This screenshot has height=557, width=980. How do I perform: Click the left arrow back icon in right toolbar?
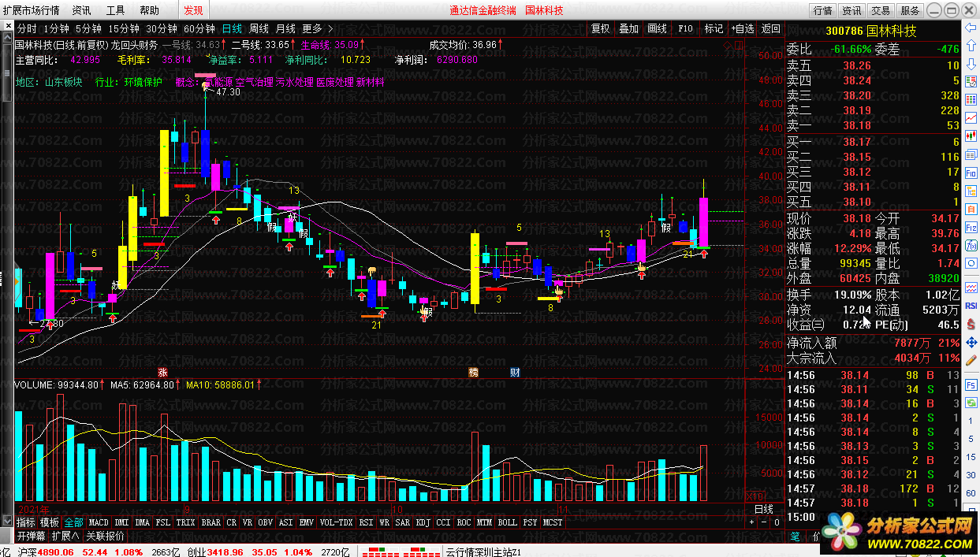[x=971, y=28]
